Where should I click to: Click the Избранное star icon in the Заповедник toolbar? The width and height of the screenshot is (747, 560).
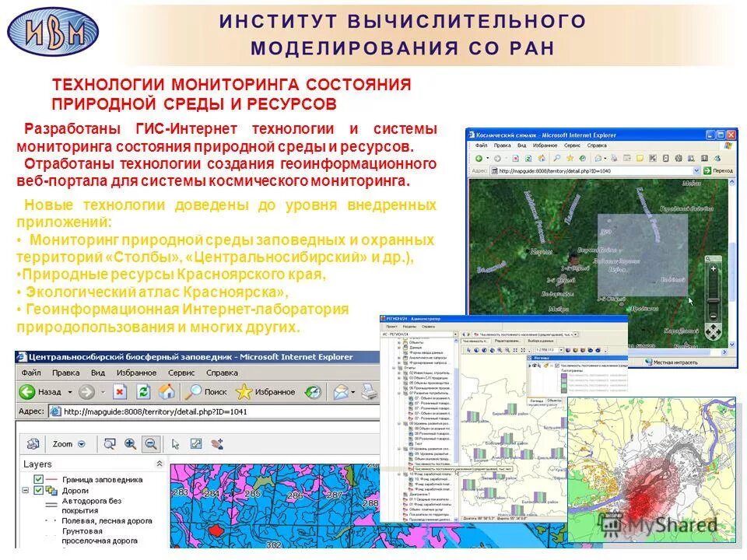click(x=244, y=391)
